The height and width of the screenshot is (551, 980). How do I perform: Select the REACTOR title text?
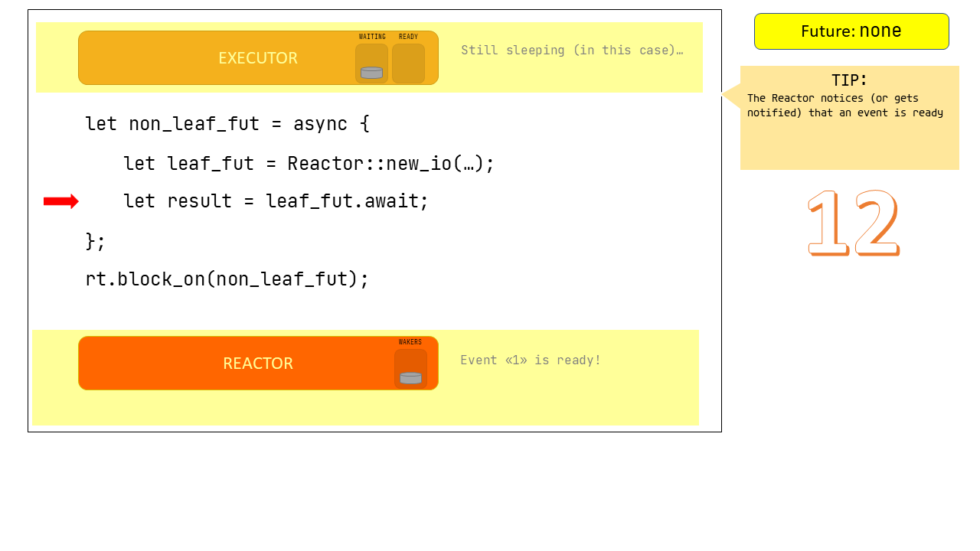[x=258, y=364]
